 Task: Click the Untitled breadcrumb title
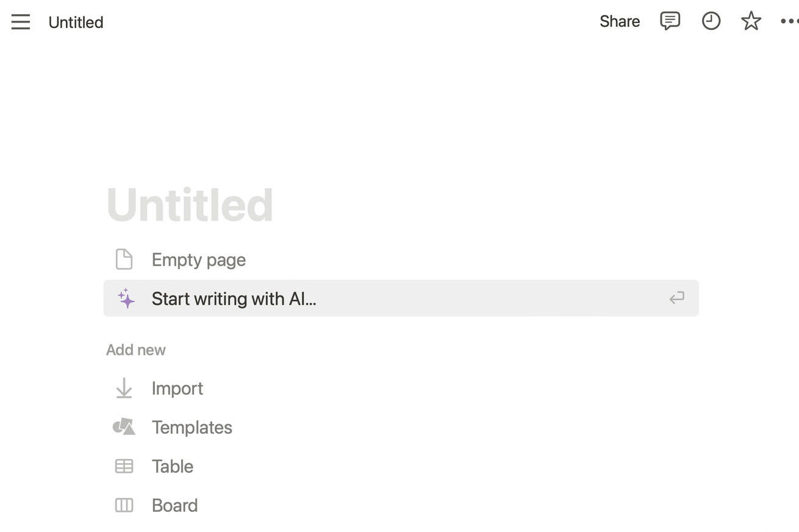pyautogui.click(x=76, y=23)
